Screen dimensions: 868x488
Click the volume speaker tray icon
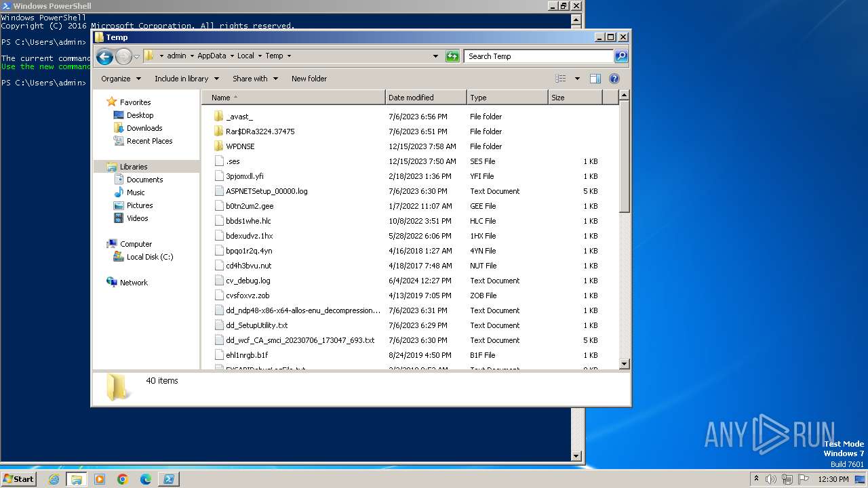pos(771,479)
